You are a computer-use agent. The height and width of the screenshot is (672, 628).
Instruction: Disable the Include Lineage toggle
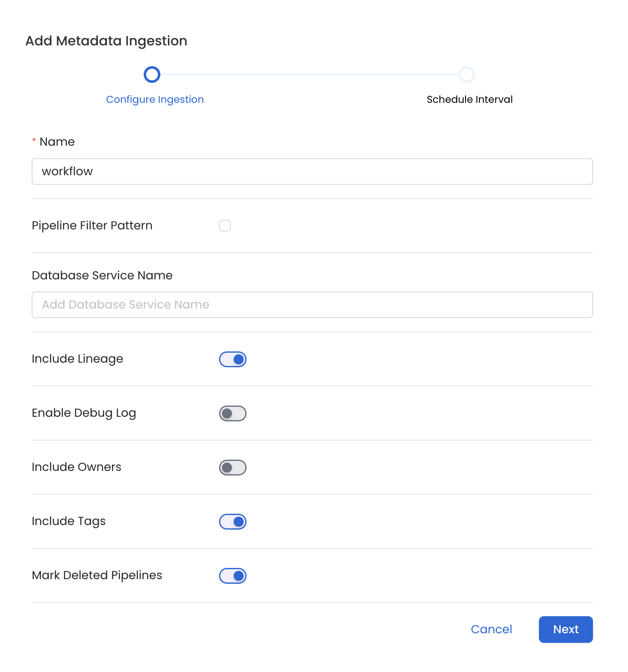pos(232,359)
